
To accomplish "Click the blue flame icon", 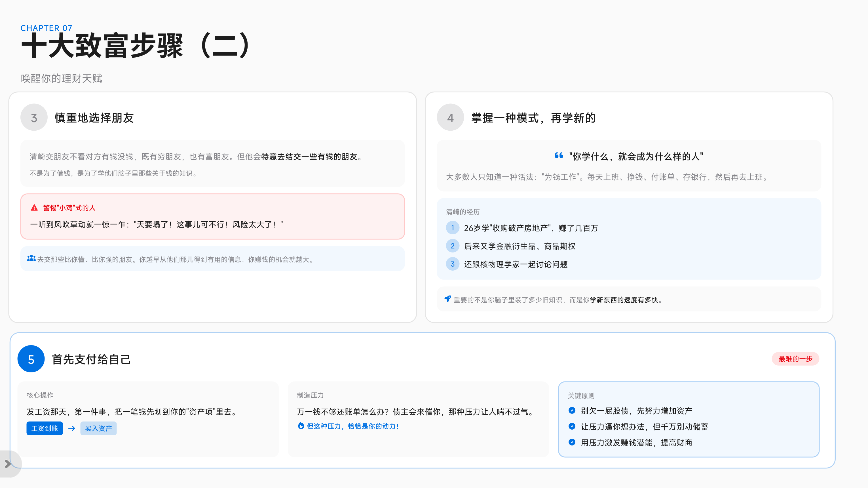I will pos(301,426).
